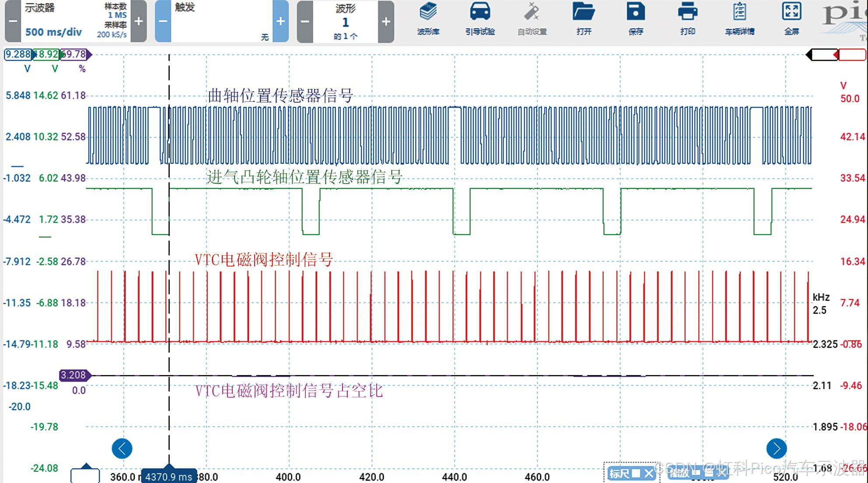Click the Save (保存) disk icon

tap(636, 13)
